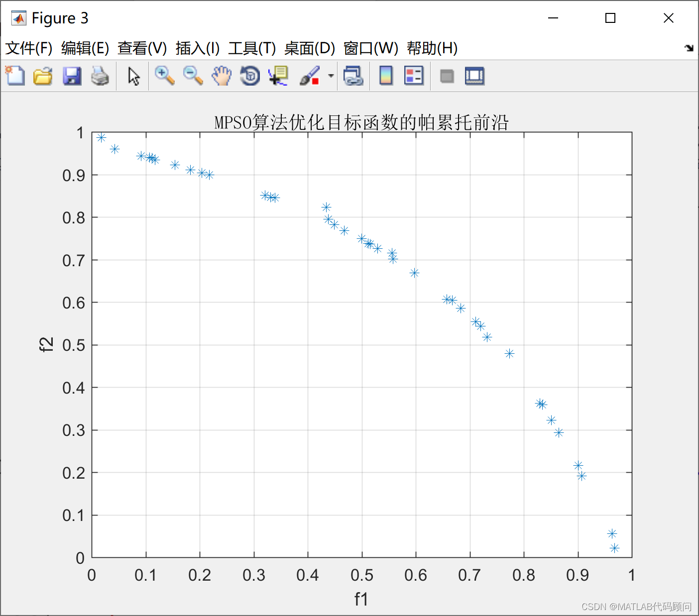Print the figure using the printer icon
699x616 pixels.
click(100, 76)
